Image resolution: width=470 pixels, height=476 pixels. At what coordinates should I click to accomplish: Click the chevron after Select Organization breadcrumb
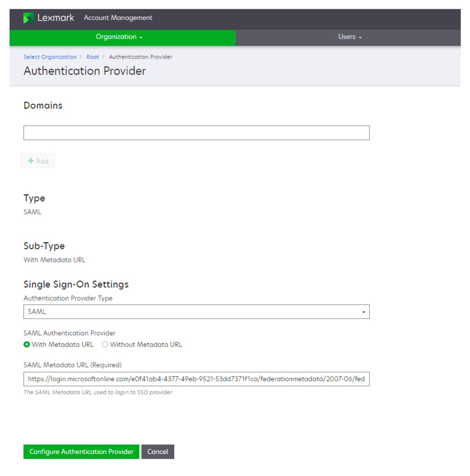point(81,57)
